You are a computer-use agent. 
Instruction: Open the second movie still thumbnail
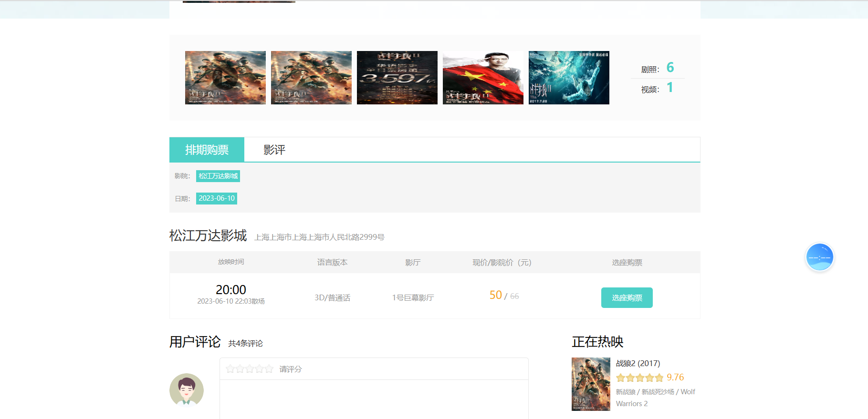pos(311,78)
